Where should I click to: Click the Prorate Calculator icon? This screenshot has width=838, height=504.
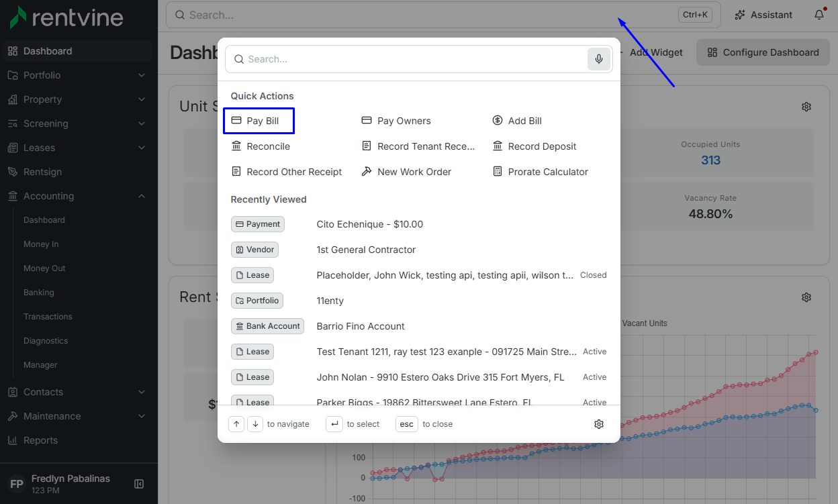[498, 172]
